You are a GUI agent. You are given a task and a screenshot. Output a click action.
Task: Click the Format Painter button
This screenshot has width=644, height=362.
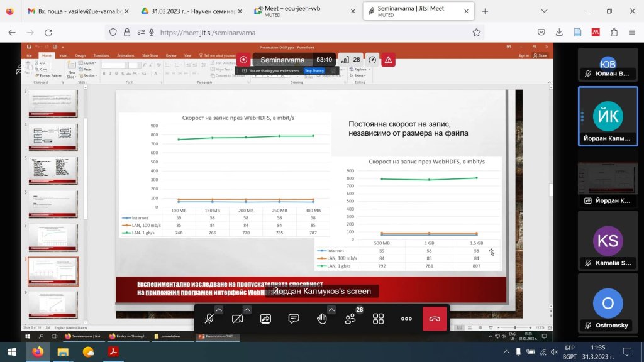coord(48,76)
